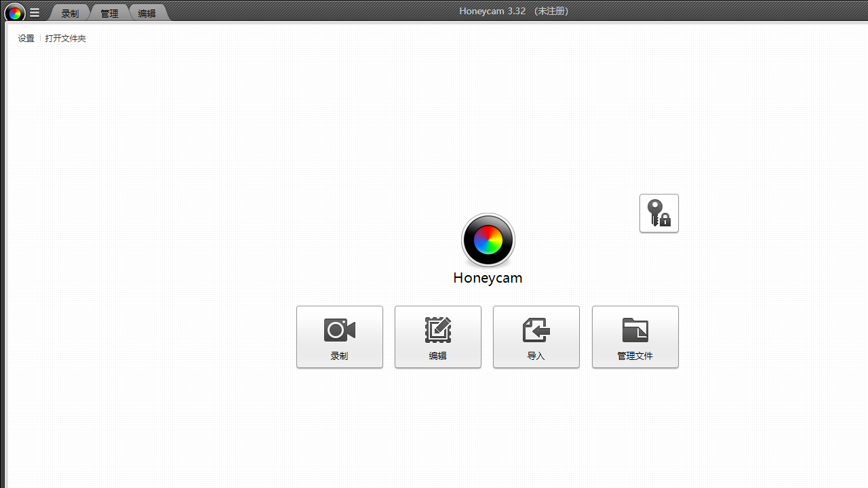The image size is (868, 488).
Task: Click the pencil-on-film edit icon
Action: (437, 330)
